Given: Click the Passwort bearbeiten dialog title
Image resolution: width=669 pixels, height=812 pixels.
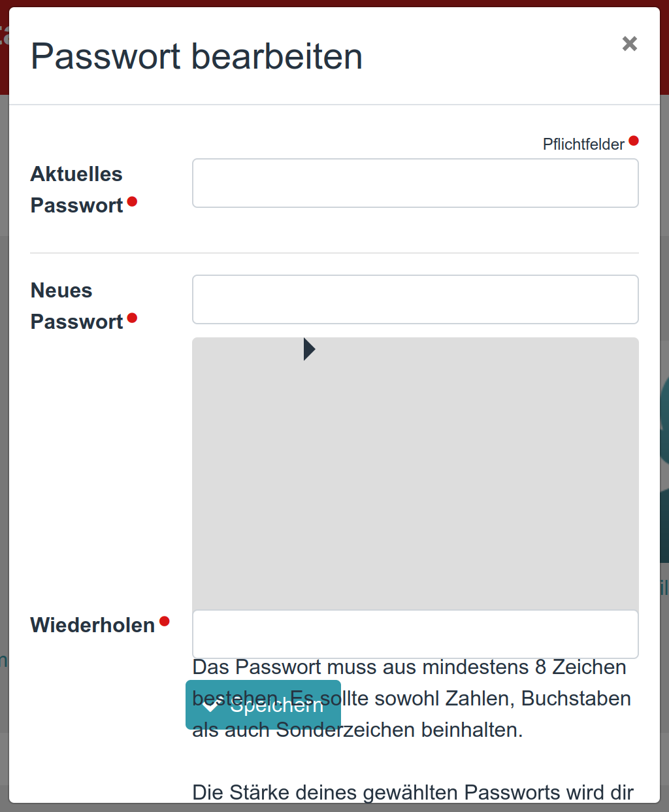Looking at the screenshot, I should 197,57.
